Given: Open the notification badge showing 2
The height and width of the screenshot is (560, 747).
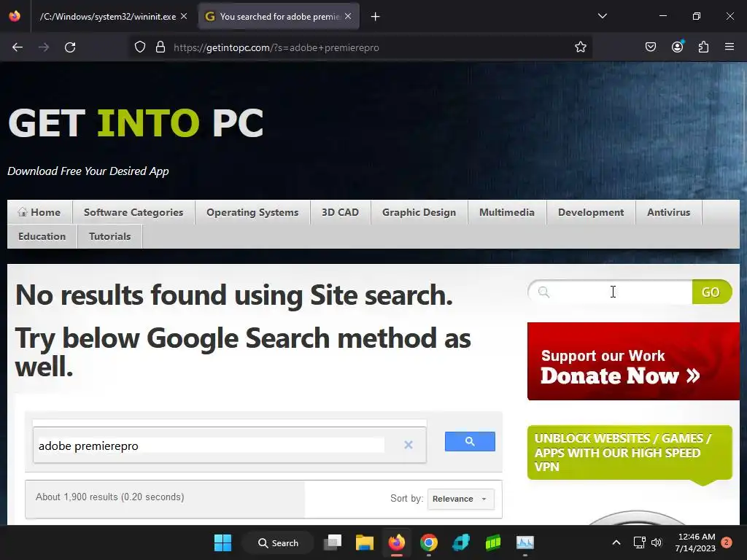Looking at the screenshot, I should (727, 542).
